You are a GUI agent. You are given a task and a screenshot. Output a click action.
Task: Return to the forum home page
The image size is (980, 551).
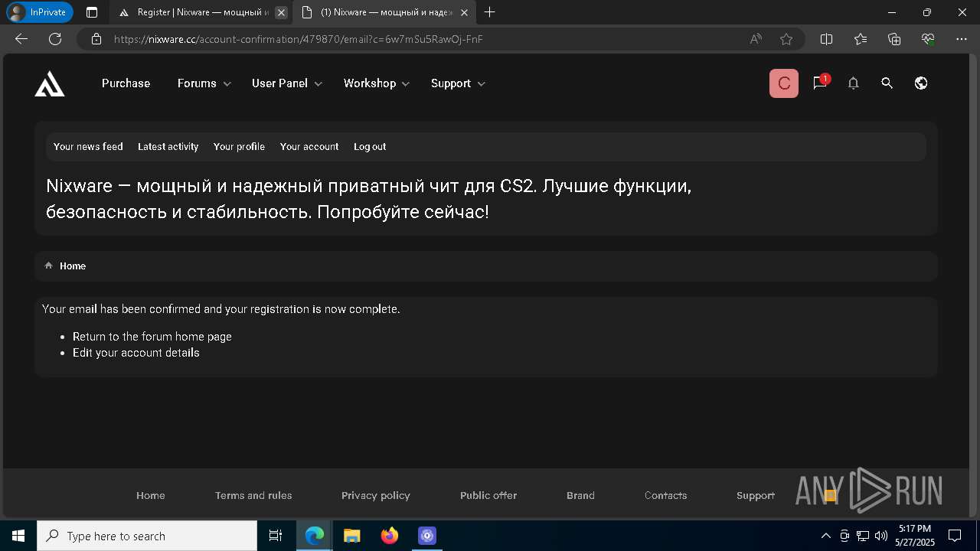click(x=152, y=337)
